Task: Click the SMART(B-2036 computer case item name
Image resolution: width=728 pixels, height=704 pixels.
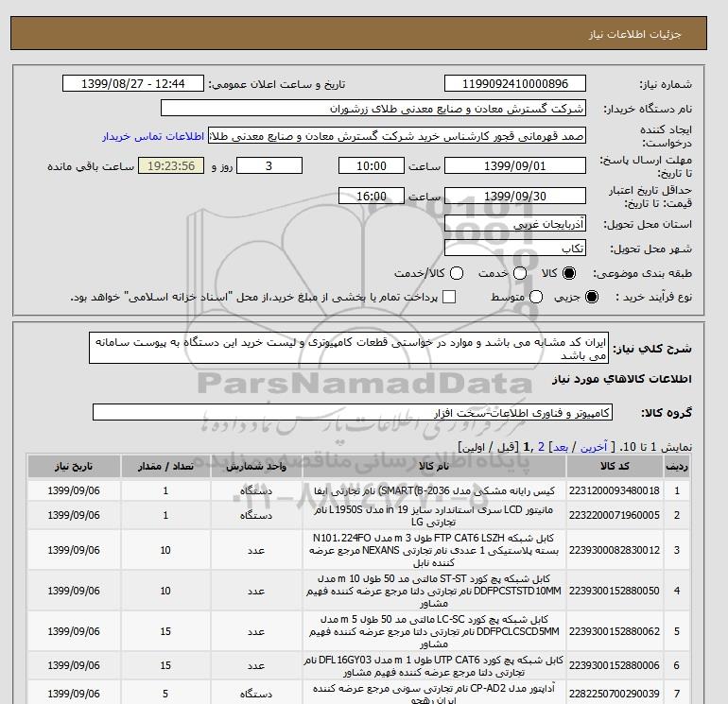Action: point(434,490)
